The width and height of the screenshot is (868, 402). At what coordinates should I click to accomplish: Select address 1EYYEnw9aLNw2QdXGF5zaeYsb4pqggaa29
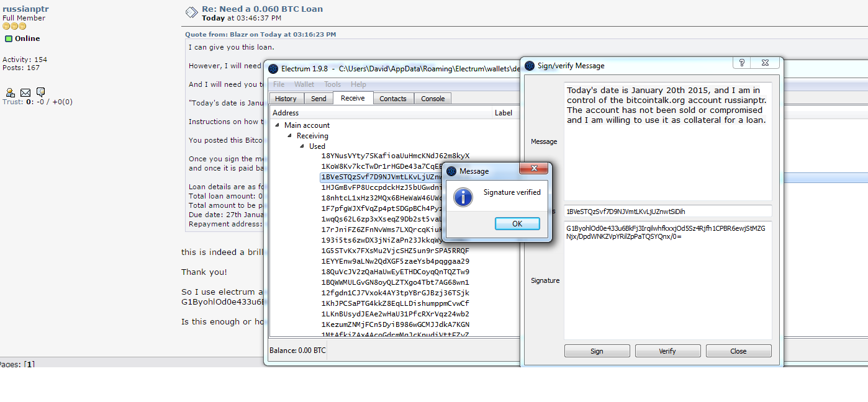[395, 261]
